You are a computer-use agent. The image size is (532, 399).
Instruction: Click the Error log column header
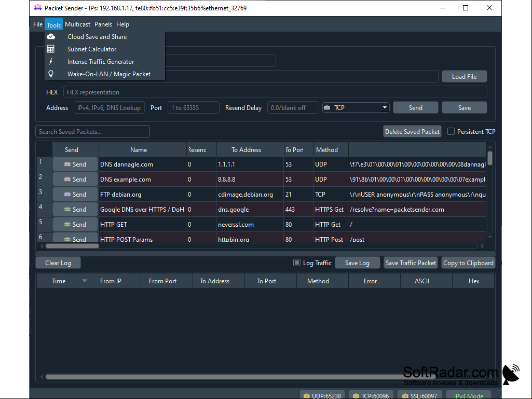pyautogui.click(x=375, y=281)
